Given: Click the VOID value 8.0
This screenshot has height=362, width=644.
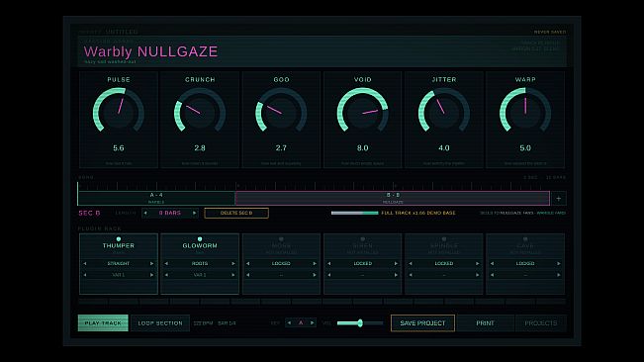Looking at the screenshot, I should [362, 148].
